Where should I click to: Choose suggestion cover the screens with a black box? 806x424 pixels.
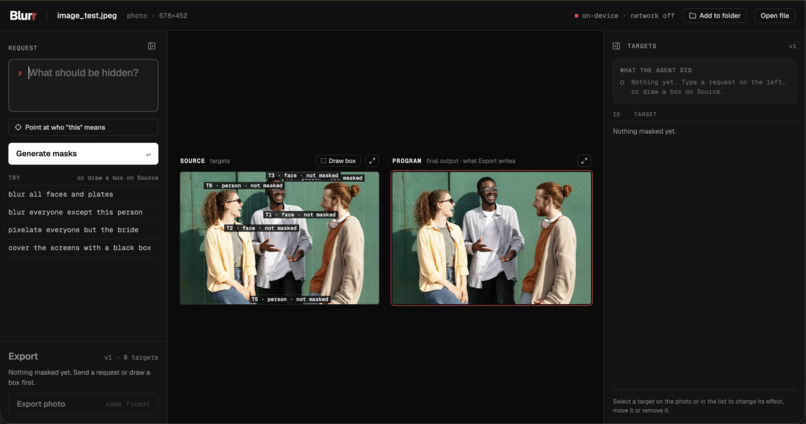80,248
